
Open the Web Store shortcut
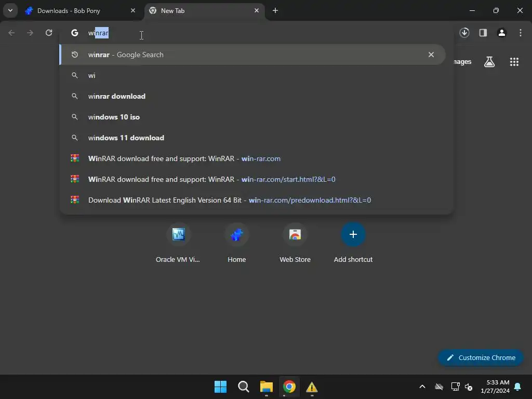pyautogui.click(x=295, y=243)
